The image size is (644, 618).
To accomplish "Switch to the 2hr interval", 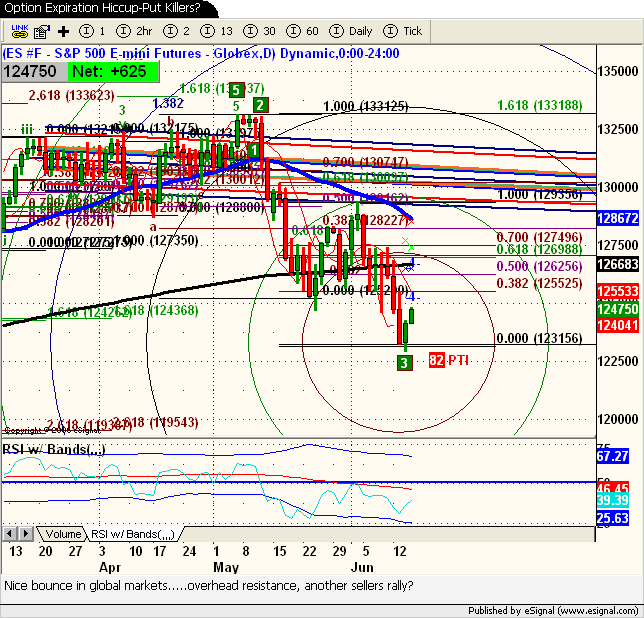I will coord(134,31).
